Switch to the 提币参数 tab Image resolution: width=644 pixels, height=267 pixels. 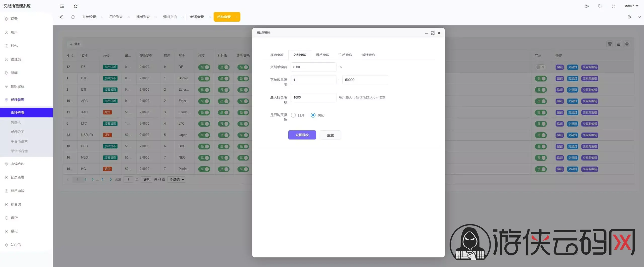pyautogui.click(x=322, y=55)
